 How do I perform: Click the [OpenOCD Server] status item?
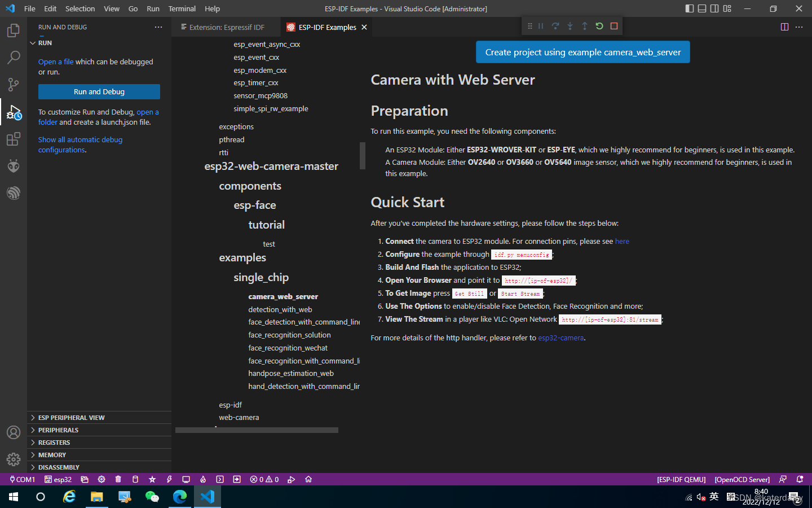tap(742, 479)
